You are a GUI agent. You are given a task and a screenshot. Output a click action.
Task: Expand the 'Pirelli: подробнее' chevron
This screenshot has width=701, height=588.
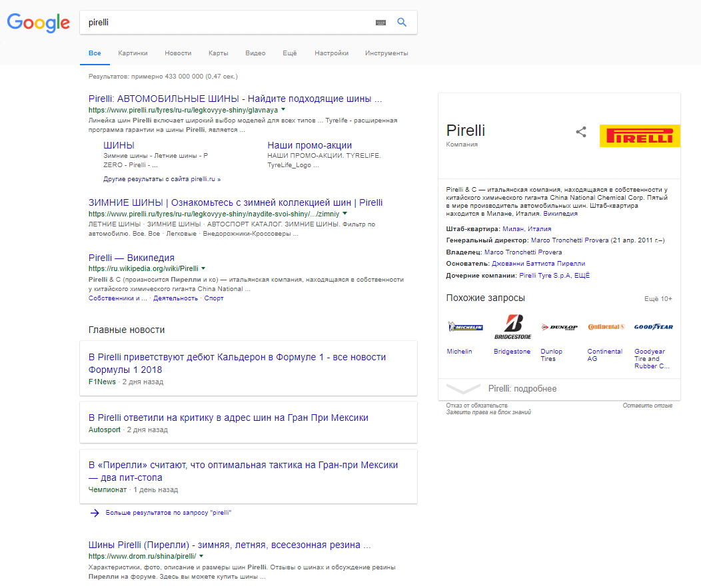coord(463,389)
